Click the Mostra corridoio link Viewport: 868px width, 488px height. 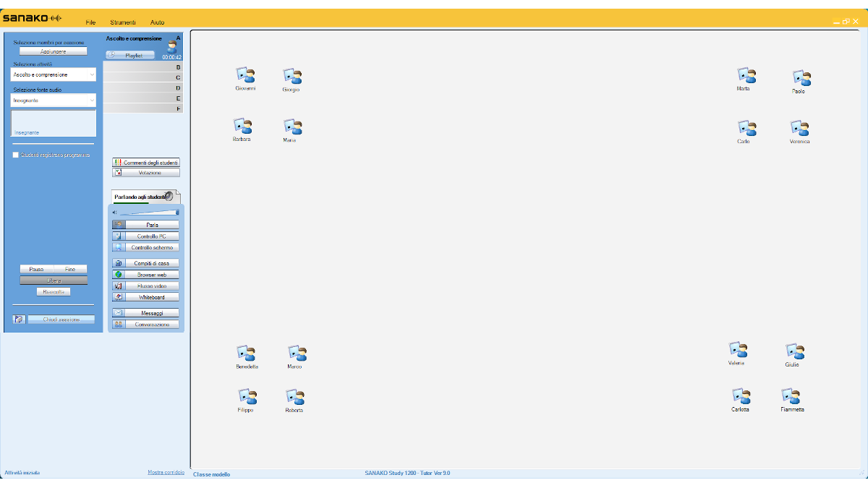(166, 472)
